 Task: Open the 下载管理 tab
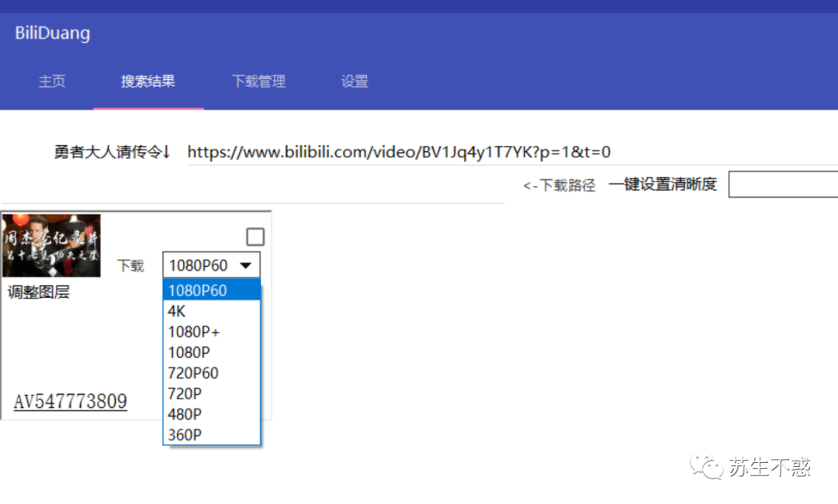pyautogui.click(x=258, y=81)
